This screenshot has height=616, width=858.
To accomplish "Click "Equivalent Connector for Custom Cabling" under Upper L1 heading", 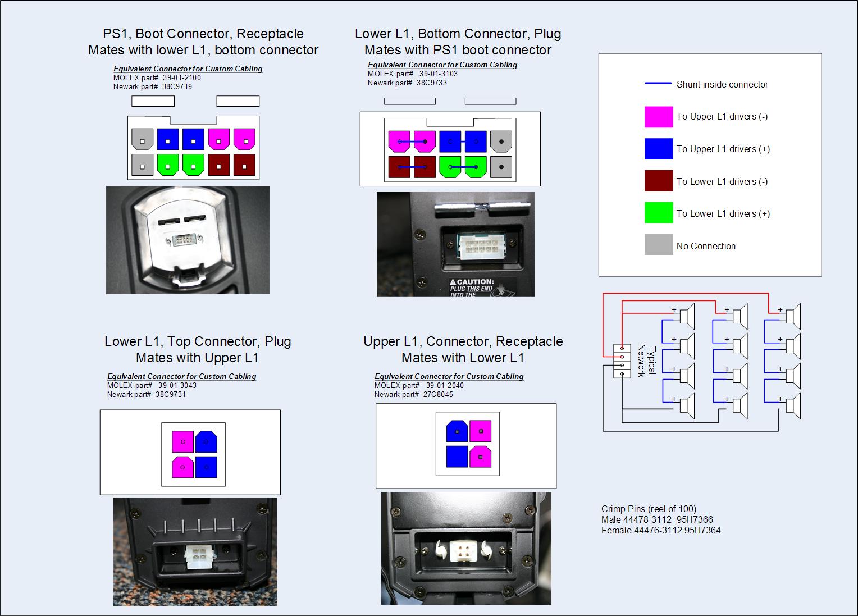I will [x=449, y=376].
